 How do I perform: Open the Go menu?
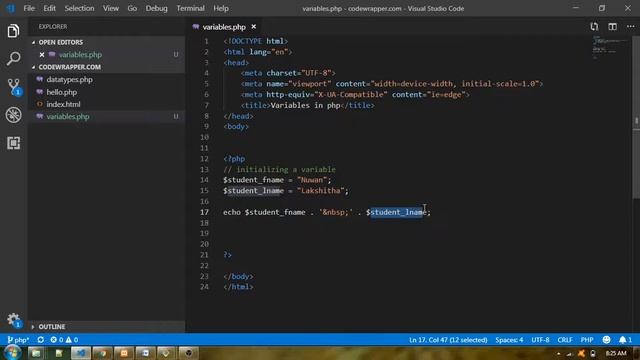click(x=132, y=8)
